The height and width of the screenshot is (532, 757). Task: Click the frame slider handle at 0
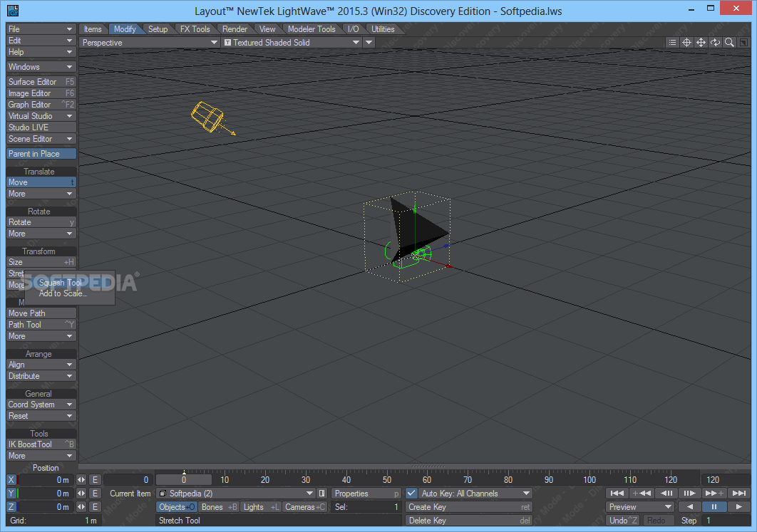coord(184,480)
